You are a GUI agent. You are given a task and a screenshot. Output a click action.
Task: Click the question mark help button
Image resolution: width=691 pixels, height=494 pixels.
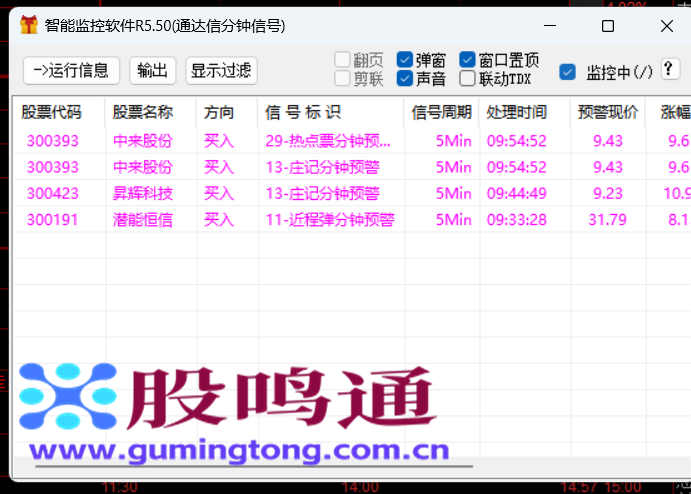click(x=669, y=70)
